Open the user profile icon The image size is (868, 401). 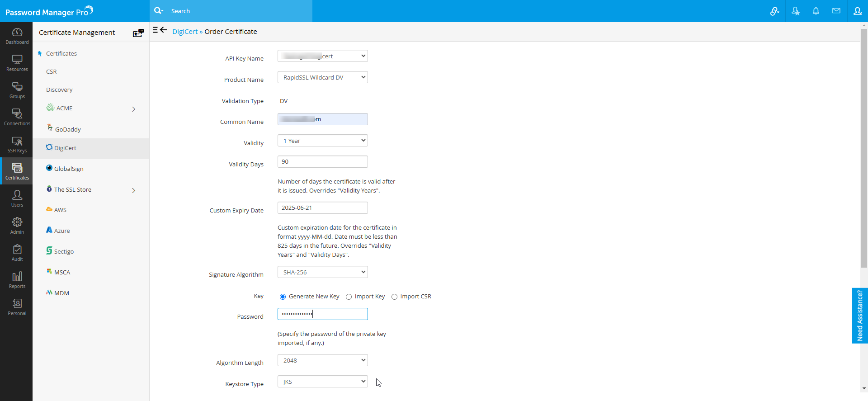[x=857, y=11]
